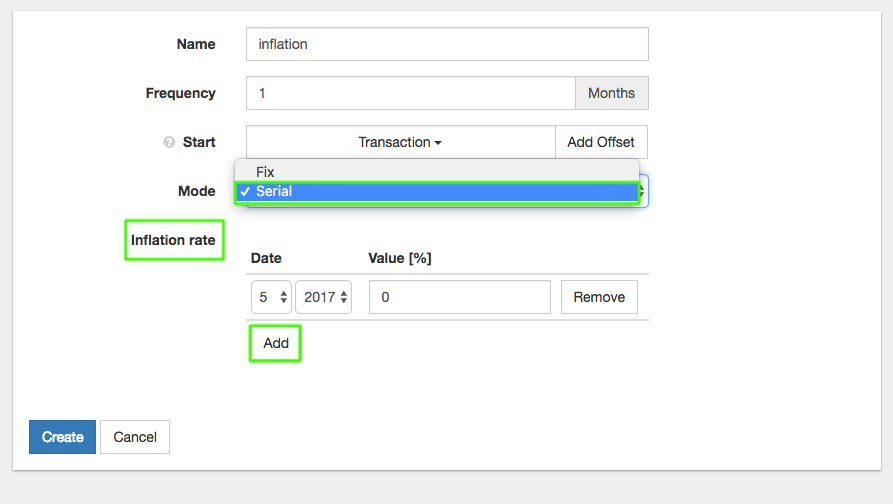This screenshot has height=504, width=893.
Task: Click the checkmark next to Serial
Action: point(245,191)
